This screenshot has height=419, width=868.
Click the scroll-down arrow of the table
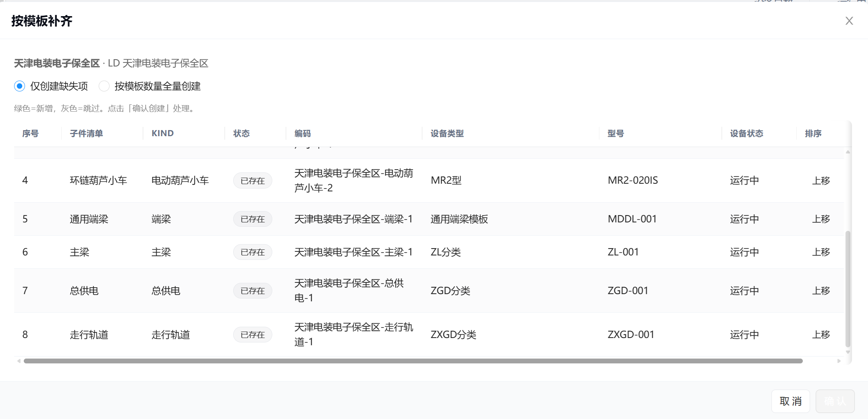click(847, 352)
